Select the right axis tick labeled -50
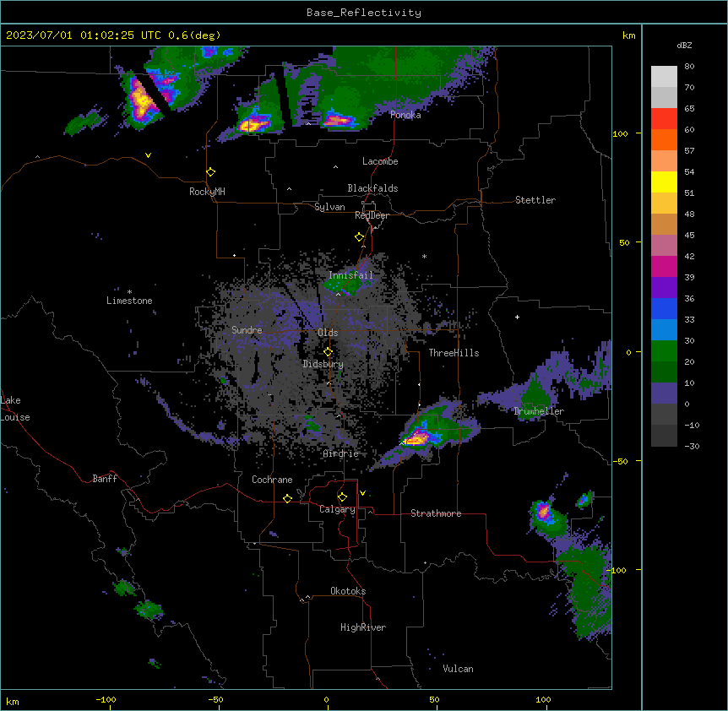 pos(620,461)
